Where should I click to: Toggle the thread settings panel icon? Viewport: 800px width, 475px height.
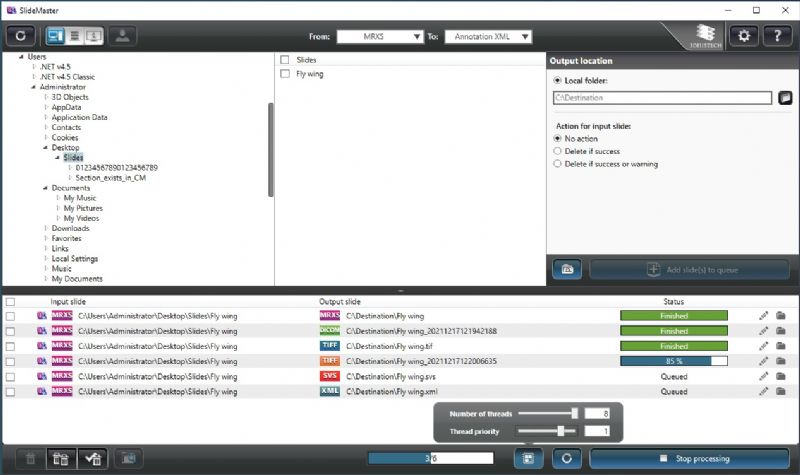tap(528, 458)
